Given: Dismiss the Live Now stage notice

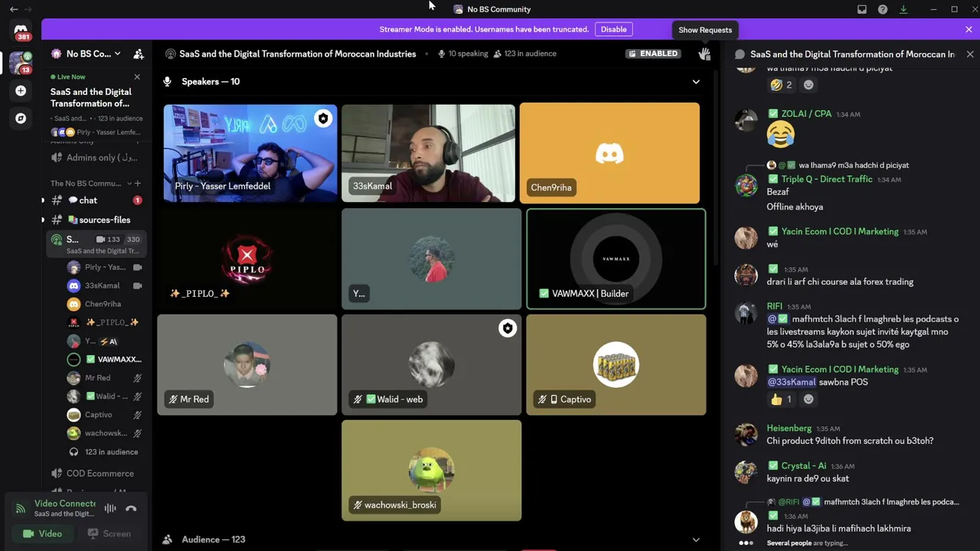Looking at the screenshot, I should pyautogui.click(x=137, y=77).
